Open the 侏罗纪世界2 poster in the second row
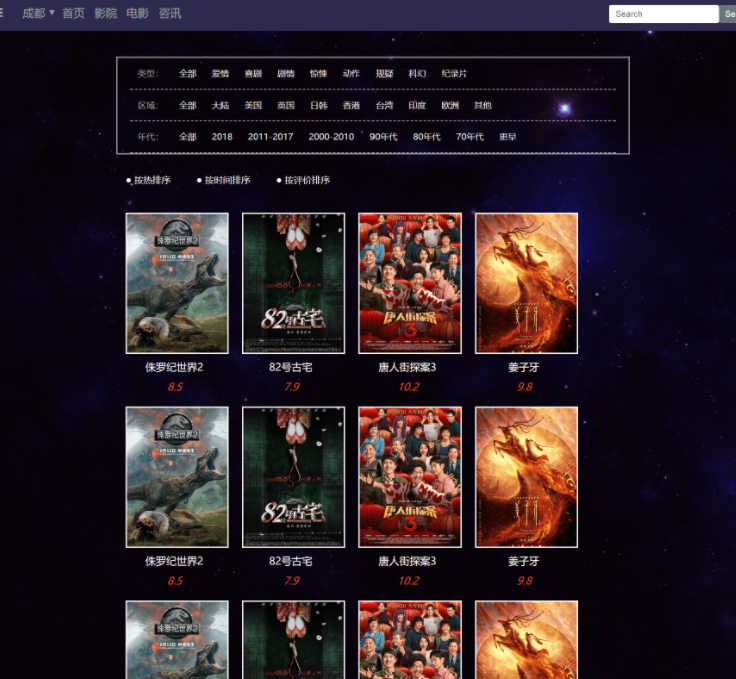This screenshot has height=679, width=736. 177,477
